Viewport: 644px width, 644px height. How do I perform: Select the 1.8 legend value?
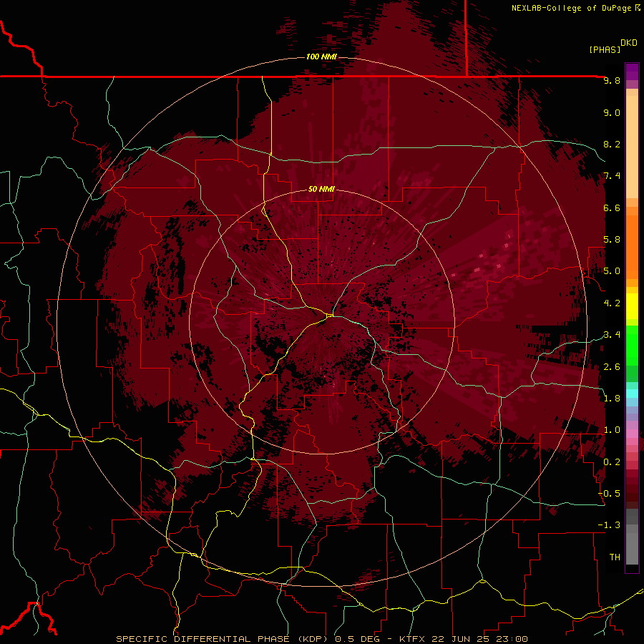pyautogui.click(x=612, y=399)
